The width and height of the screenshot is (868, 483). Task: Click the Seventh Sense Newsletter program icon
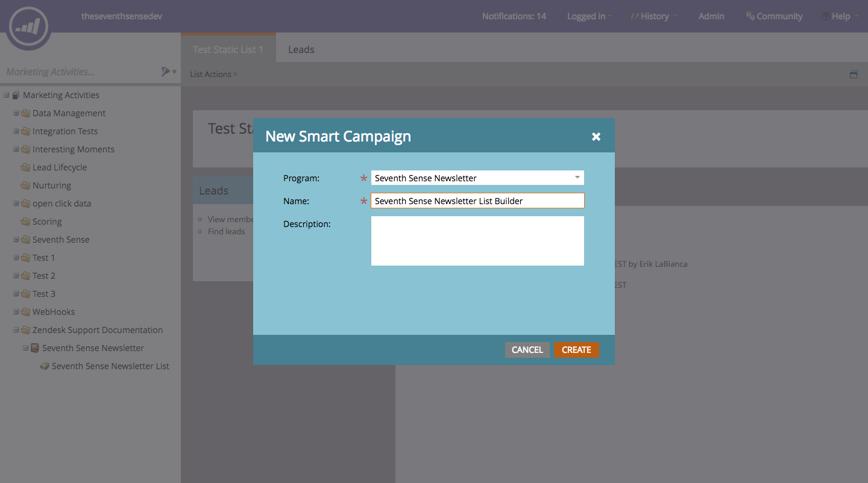tap(35, 348)
